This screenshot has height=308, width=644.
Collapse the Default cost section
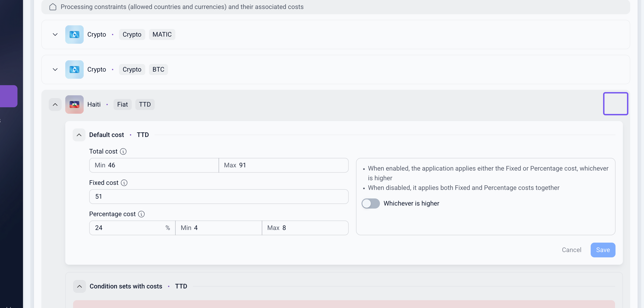click(x=79, y=135)
